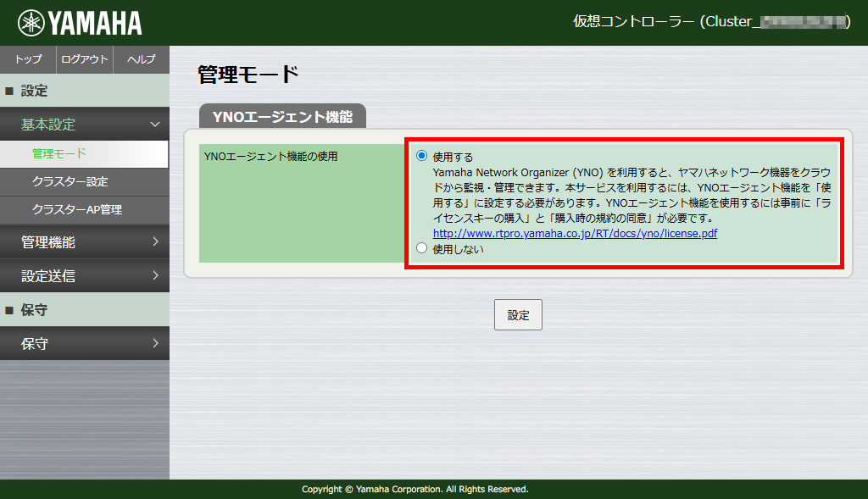Open クラスター設定 in the sidebar

coord(84,182)
